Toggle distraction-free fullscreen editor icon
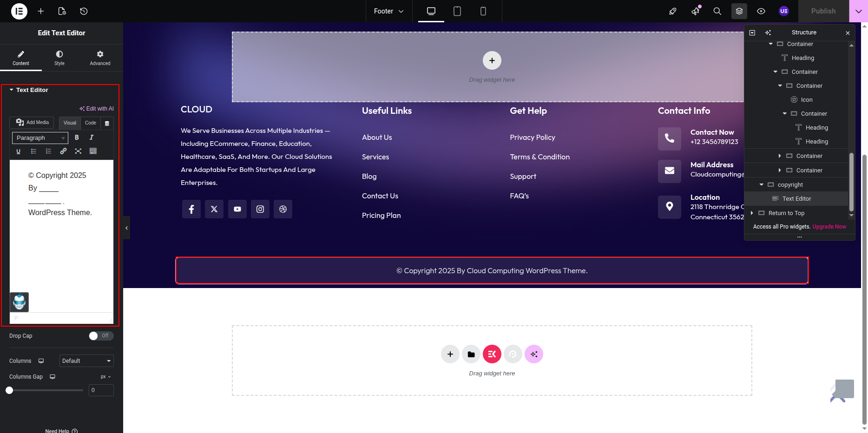868x433 pixels. (x=78, y=151)
